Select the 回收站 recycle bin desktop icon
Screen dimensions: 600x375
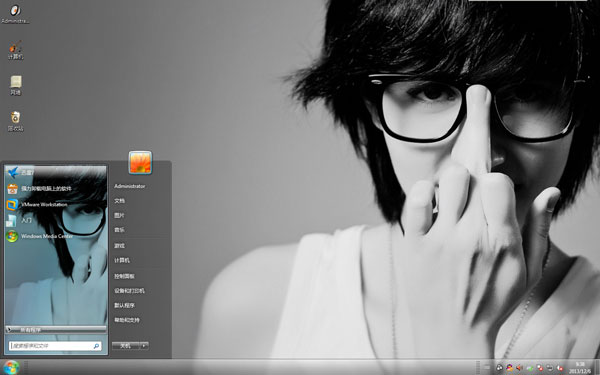(15, 121)
